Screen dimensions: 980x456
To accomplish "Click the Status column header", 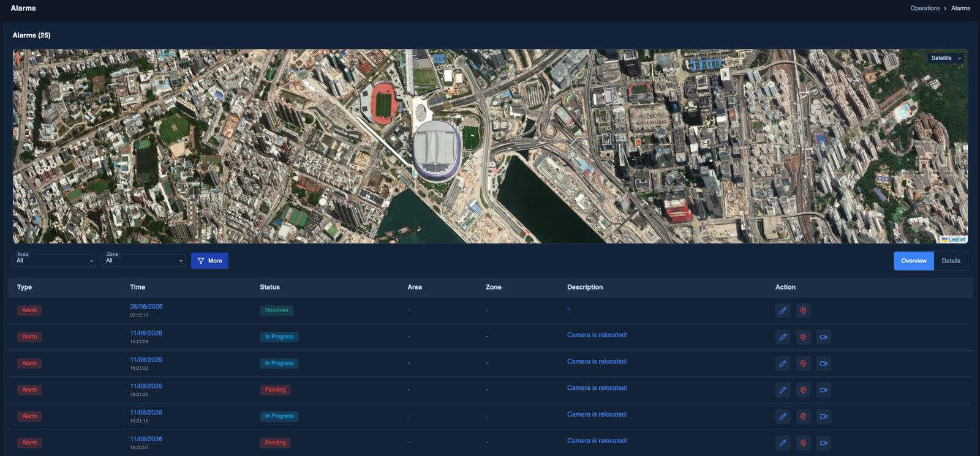I will (269, 287).
